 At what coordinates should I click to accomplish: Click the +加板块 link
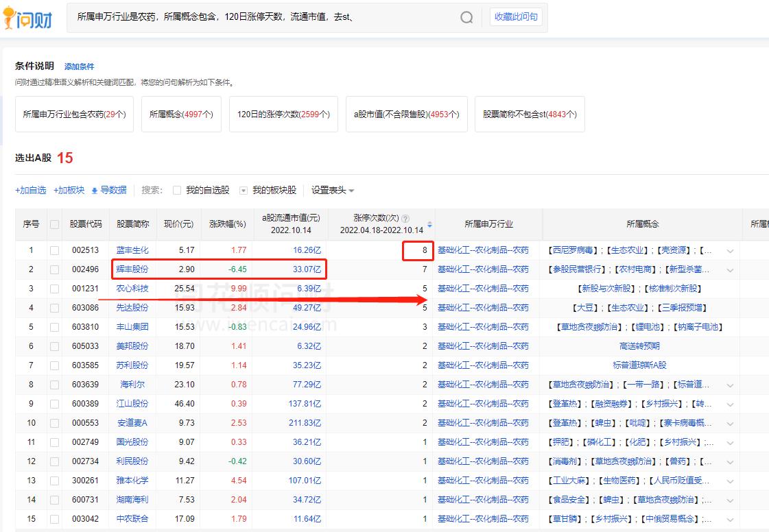click(x=69, y=191)
